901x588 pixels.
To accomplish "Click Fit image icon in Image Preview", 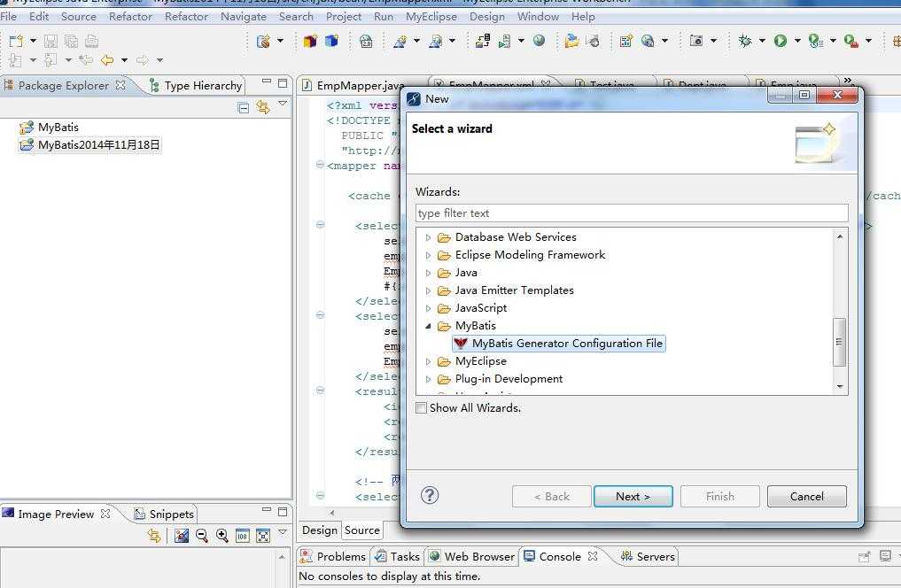I will pos(263,536).
